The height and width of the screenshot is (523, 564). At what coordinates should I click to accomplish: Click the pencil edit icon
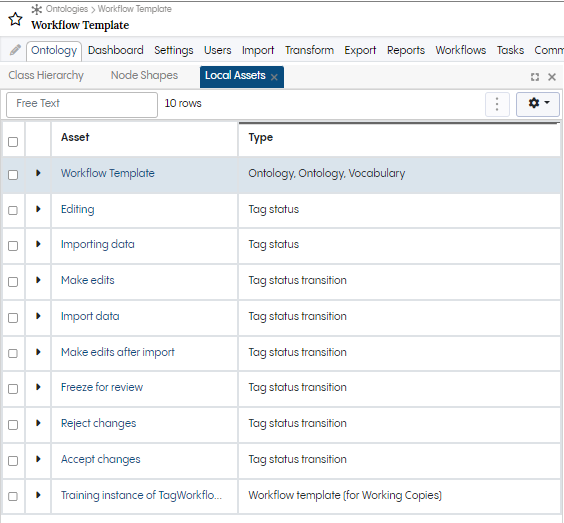15,50
